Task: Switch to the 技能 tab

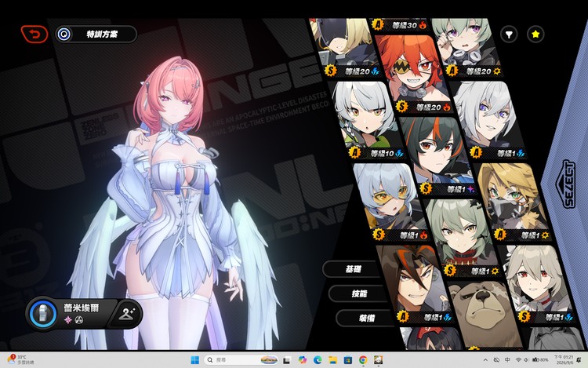Action: click(x=358, y=293)
